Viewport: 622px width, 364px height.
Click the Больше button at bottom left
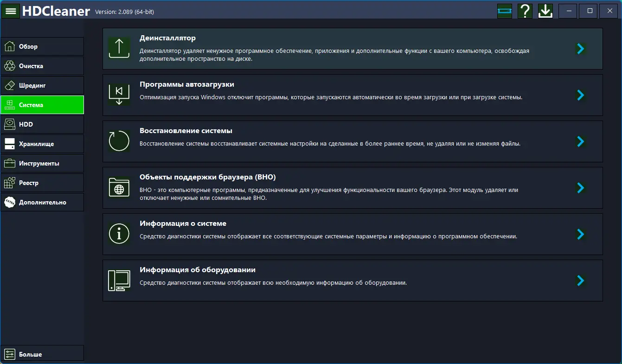42,354
